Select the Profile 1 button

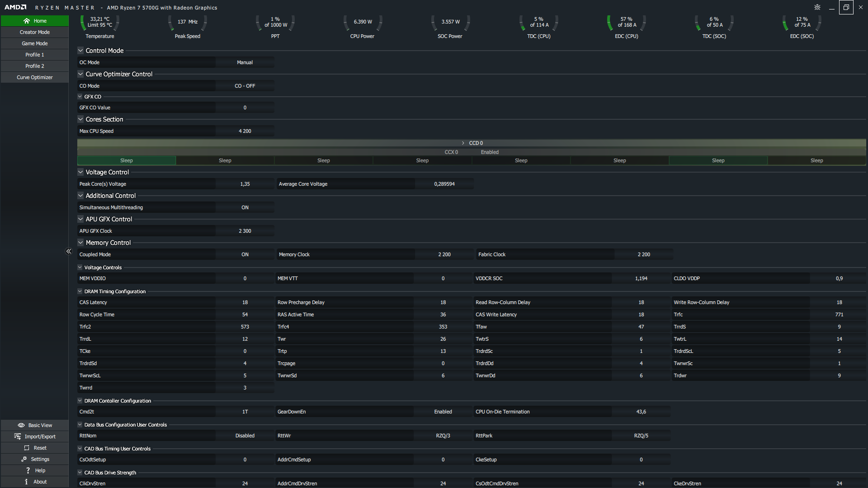tap(35, 55)
